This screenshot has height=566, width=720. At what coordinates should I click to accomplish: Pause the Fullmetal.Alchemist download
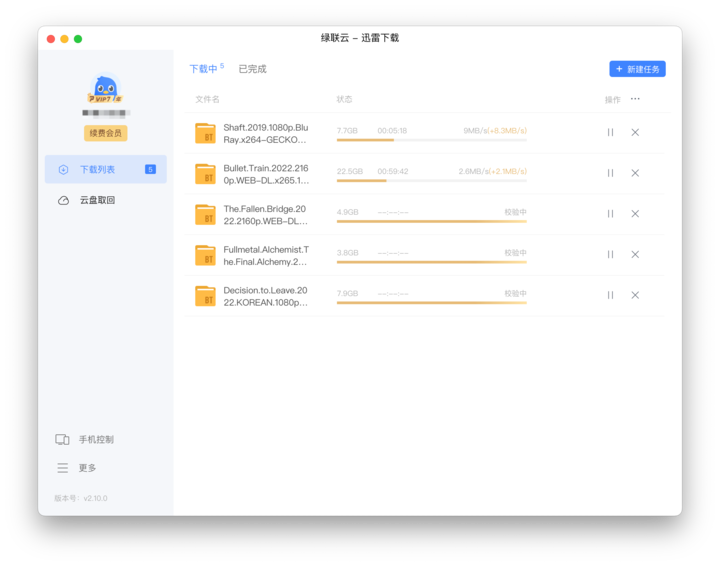point(610,254)
